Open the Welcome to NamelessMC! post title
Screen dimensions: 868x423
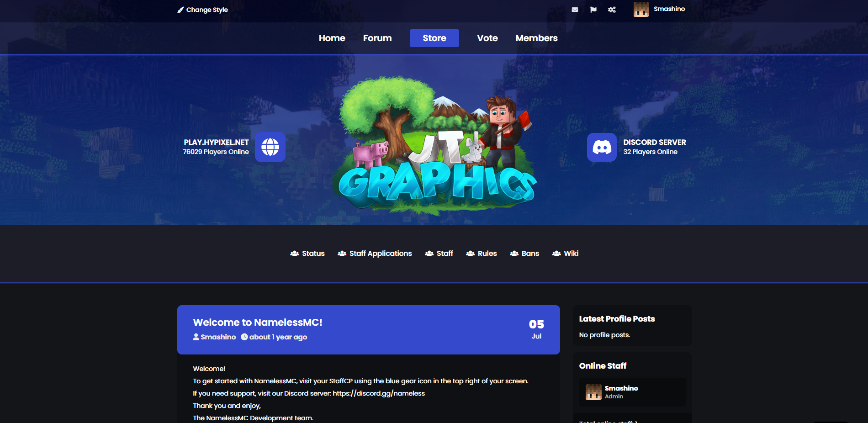click(x=258, y=323)
